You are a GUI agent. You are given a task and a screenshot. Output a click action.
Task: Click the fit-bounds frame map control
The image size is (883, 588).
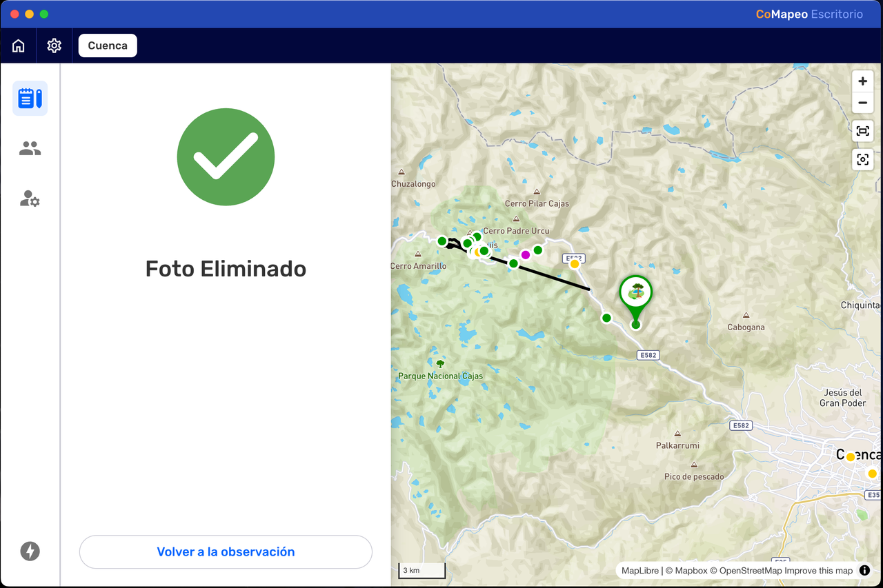click(x=862, y=131)
